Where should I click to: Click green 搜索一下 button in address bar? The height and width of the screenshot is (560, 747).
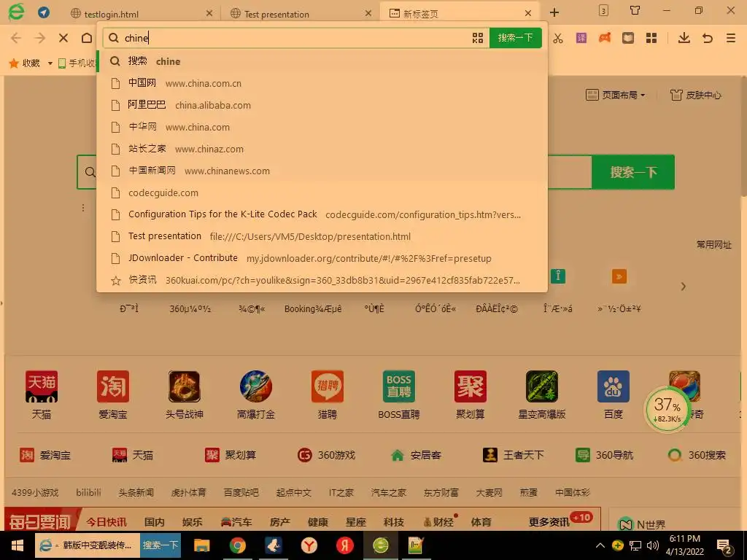click(x=516, y=38)
